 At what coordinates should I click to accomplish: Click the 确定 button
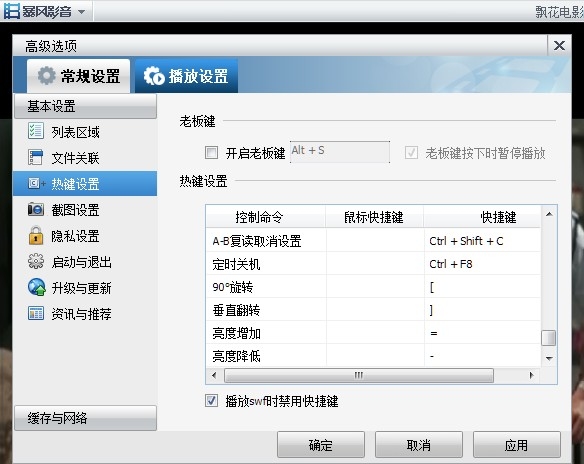pos(321,445)
